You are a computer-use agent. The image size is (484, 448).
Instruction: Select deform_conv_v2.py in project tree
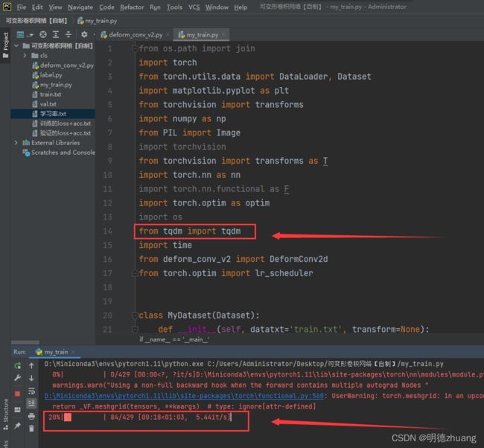(x=63, y=65)
